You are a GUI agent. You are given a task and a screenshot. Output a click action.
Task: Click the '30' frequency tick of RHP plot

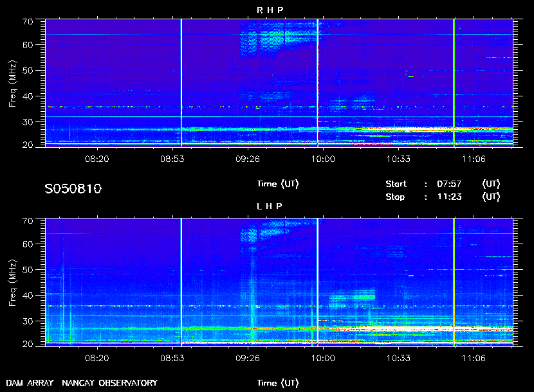click(28, 122)
